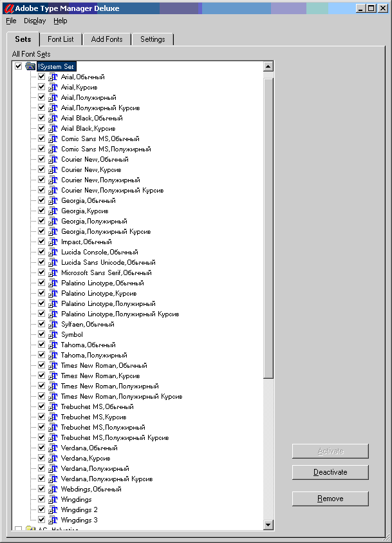Select Times New Roman,Полужирный Курсив entry
Image resolution: width=392 pixels, height=543 pixels.
click(122, 397)
